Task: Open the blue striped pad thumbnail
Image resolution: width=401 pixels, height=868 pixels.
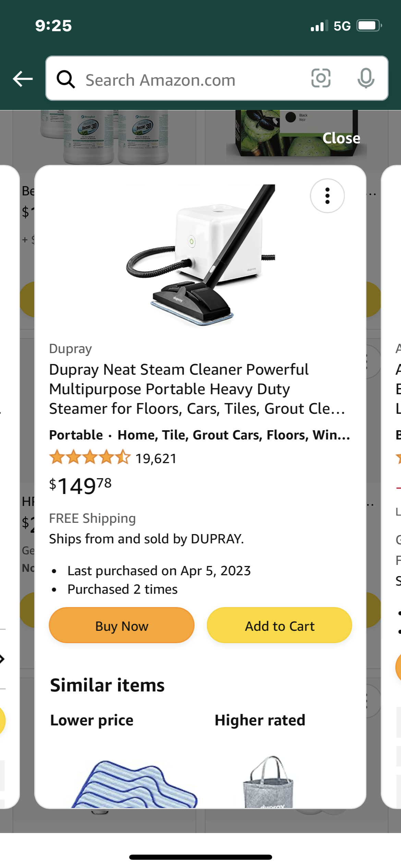Action: pos(134,785)
